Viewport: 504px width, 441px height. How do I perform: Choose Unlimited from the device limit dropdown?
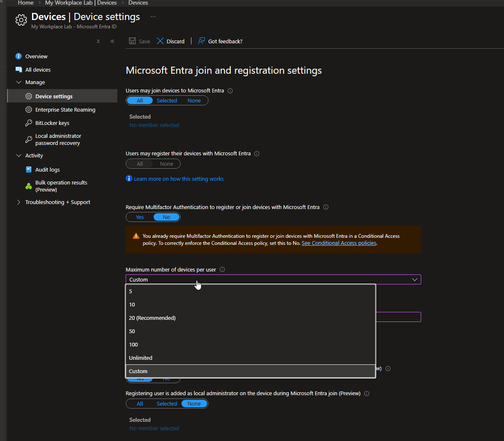251,358
